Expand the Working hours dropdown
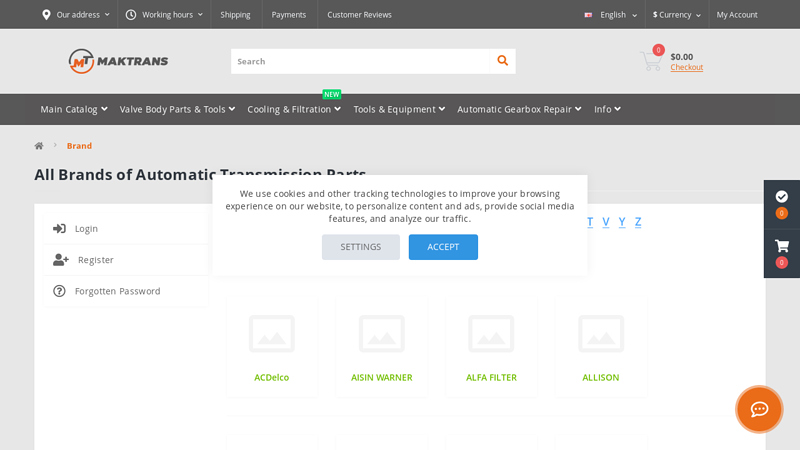Screen dimensions: 800x450 pos(164,15)
